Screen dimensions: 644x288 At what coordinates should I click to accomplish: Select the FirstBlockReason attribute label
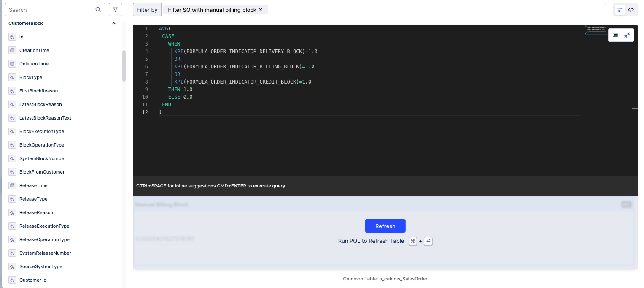point(39,91)
